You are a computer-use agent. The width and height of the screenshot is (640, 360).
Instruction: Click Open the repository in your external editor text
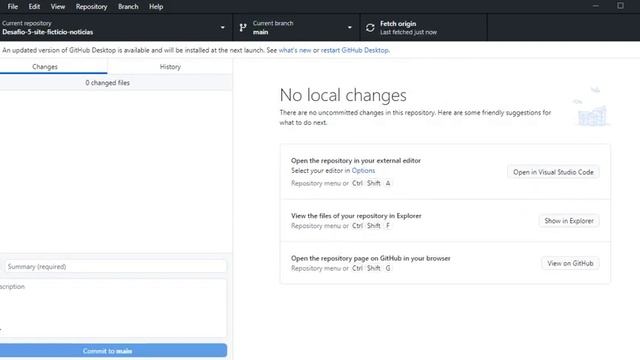click(x=356, y=160)
